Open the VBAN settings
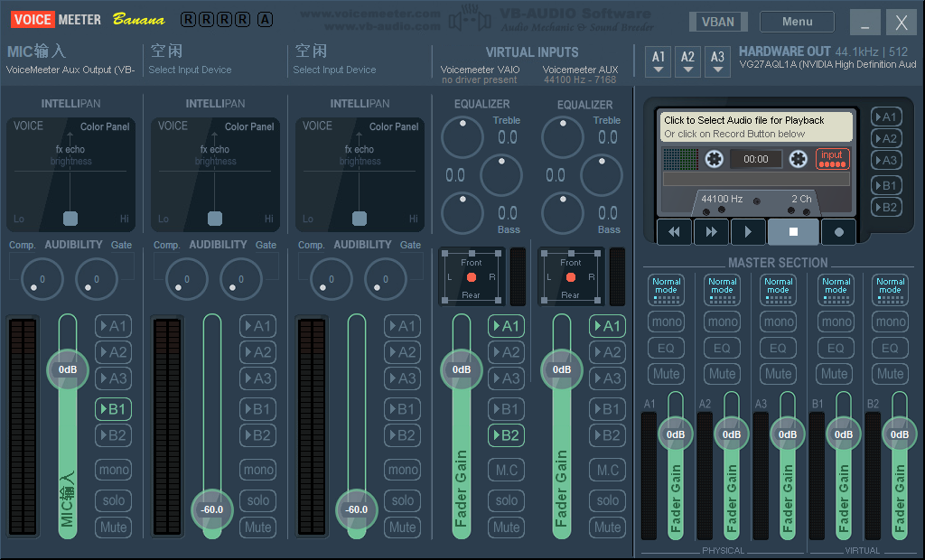The width and height of the screenshot is (925, 560). (x=718, y=22)
